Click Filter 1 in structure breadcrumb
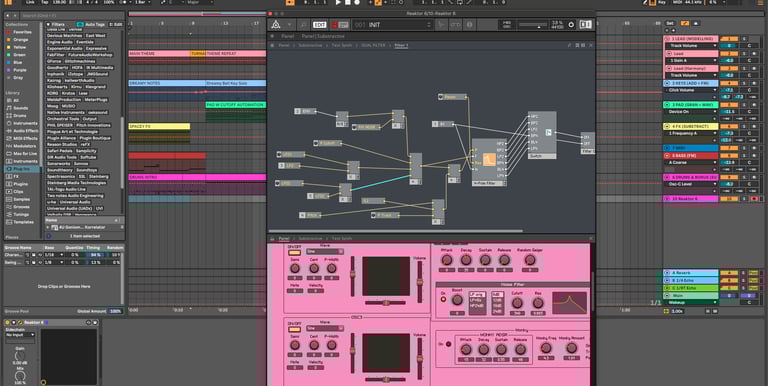Screen dimensions: 768x386 click(x=401, y=45)
